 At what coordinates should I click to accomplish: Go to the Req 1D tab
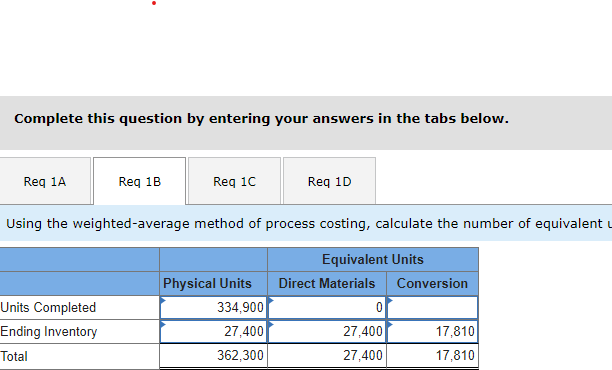329,181
